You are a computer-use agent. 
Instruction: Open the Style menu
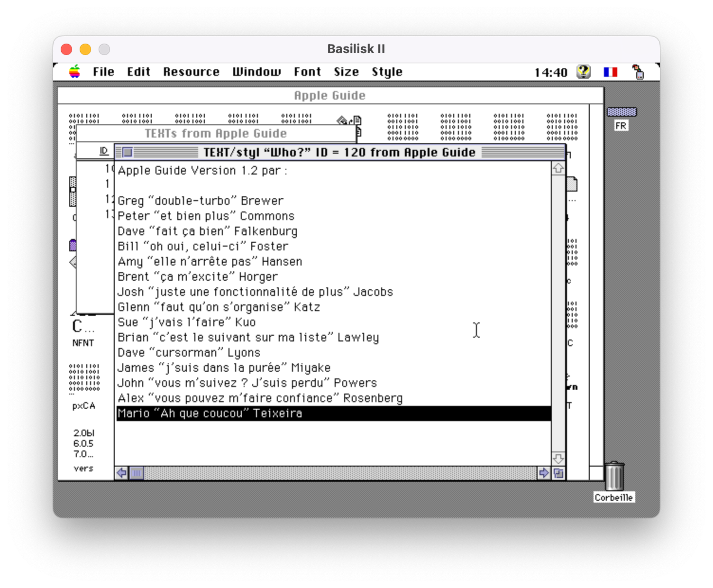click(x=387, y=72)
